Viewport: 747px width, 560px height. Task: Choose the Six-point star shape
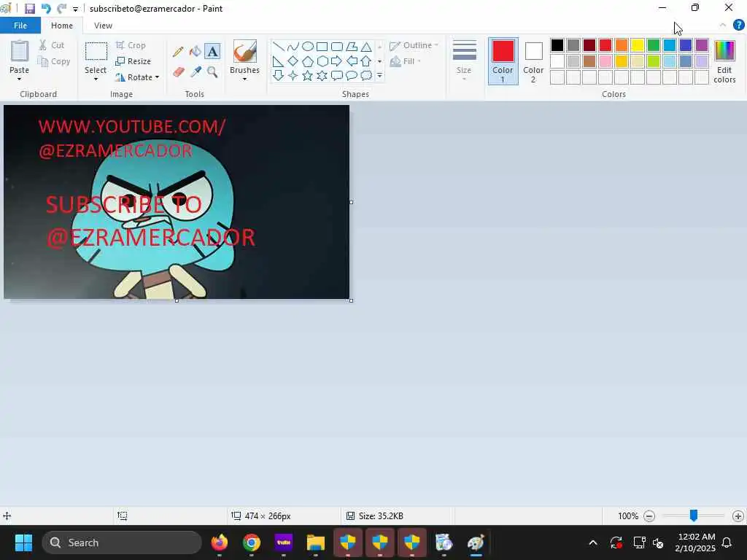(322, 75)
